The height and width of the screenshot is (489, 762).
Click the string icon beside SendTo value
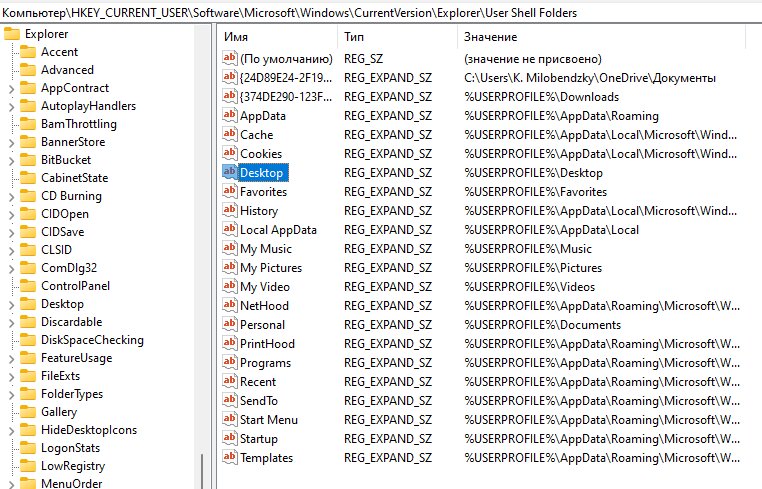point(229,399)
